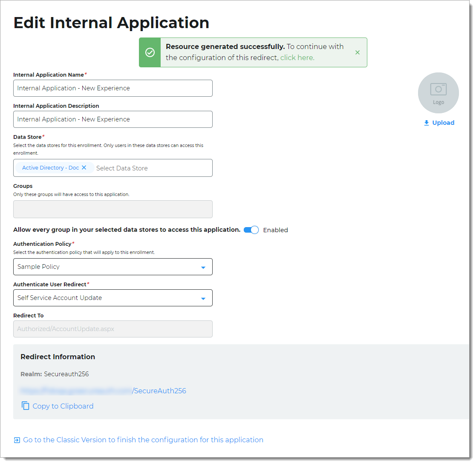Click the arrow icon beside Classic Version link

(x=16, y=439)
